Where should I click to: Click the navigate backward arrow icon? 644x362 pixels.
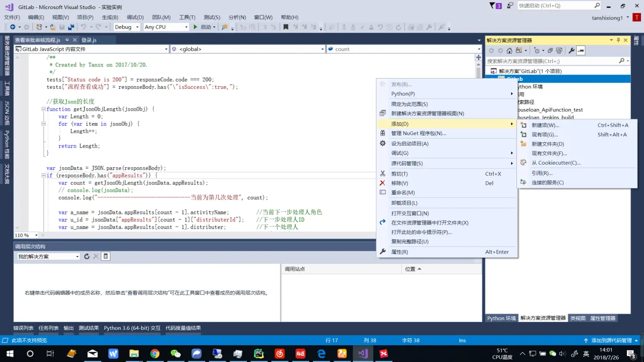pos(12,27)
